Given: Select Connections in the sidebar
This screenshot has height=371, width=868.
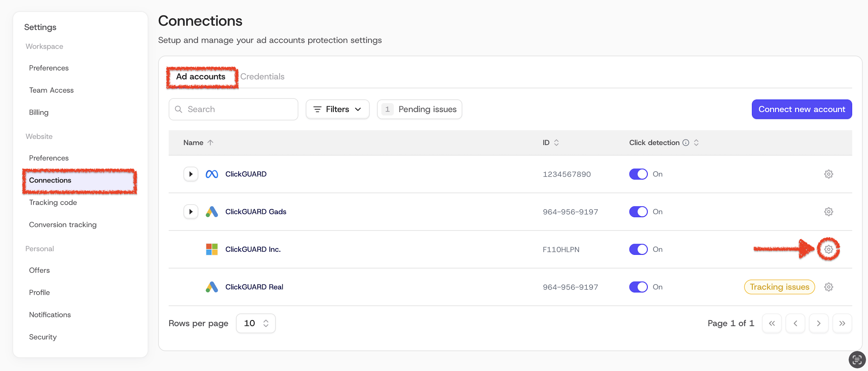Looking at the screenshot, I should pyautogui.click(x=80, y=181).
